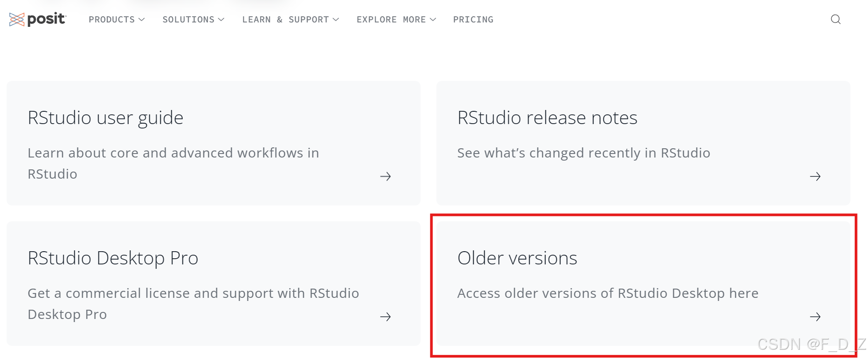Click the Posit logo
The image size is (868, 359).
[x=38, y=19]
